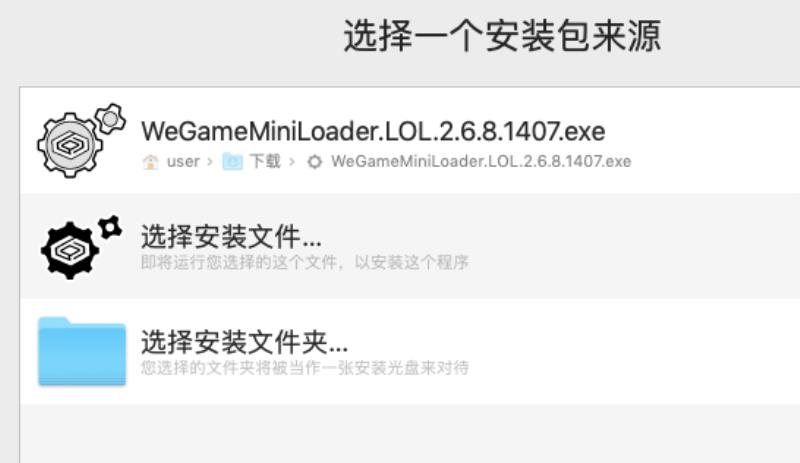Click chevron between user and 下载
800x463 pixels.
pyautogui.click(x=210, y=162)
